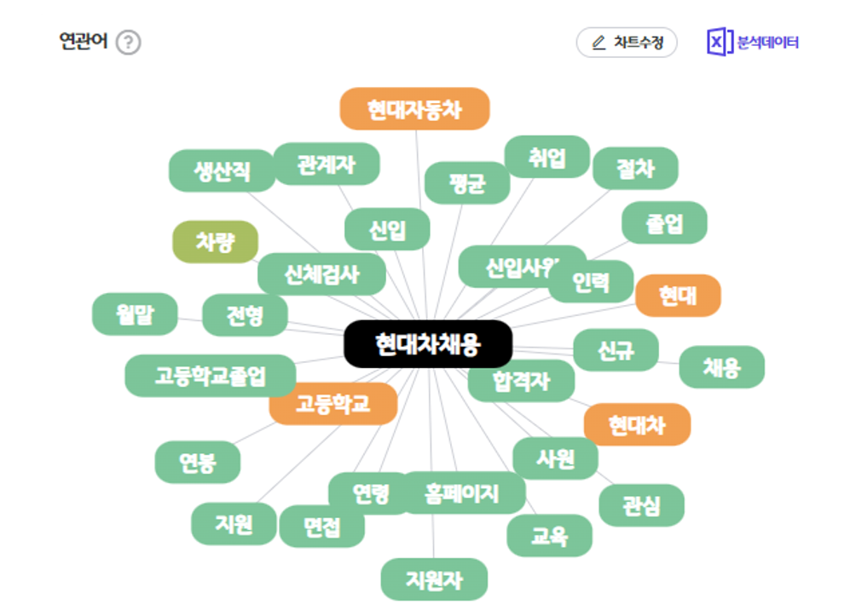Click the pencil icon in 차트수정
850x616 pixels.
[598, 43]
